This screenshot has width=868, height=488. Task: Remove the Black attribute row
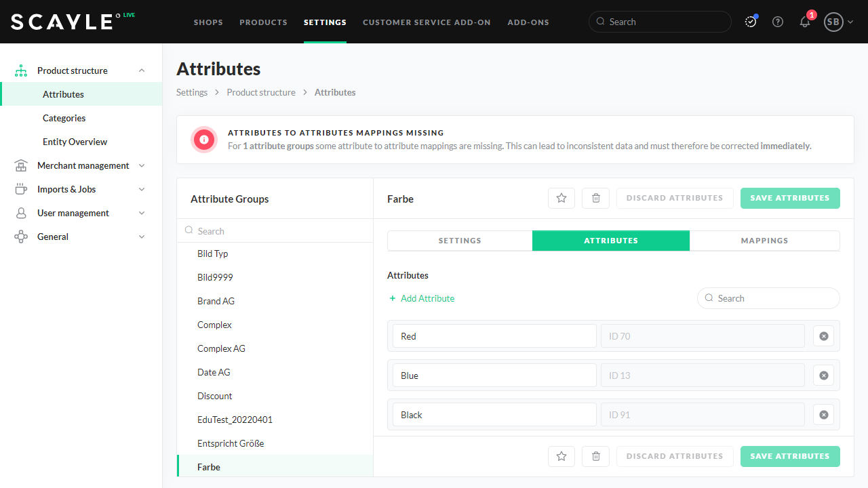tap(823, 415)
